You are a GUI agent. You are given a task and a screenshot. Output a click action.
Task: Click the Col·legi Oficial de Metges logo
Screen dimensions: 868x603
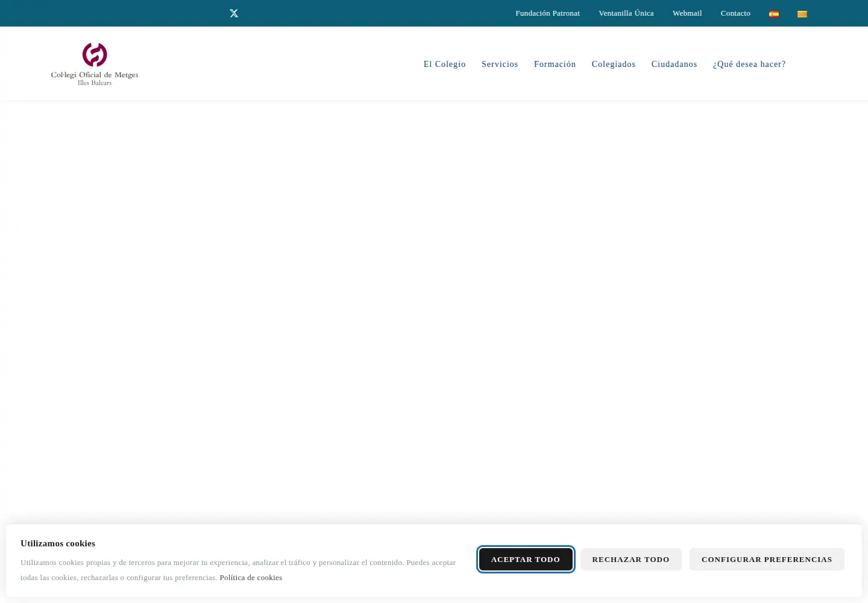point(95,64)
